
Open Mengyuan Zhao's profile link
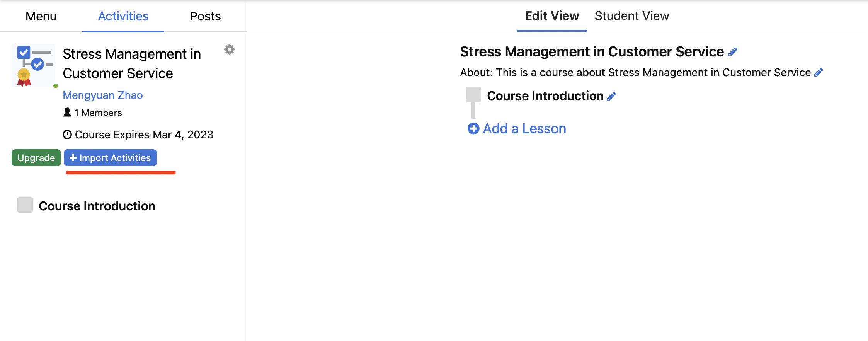click(103, 95)
